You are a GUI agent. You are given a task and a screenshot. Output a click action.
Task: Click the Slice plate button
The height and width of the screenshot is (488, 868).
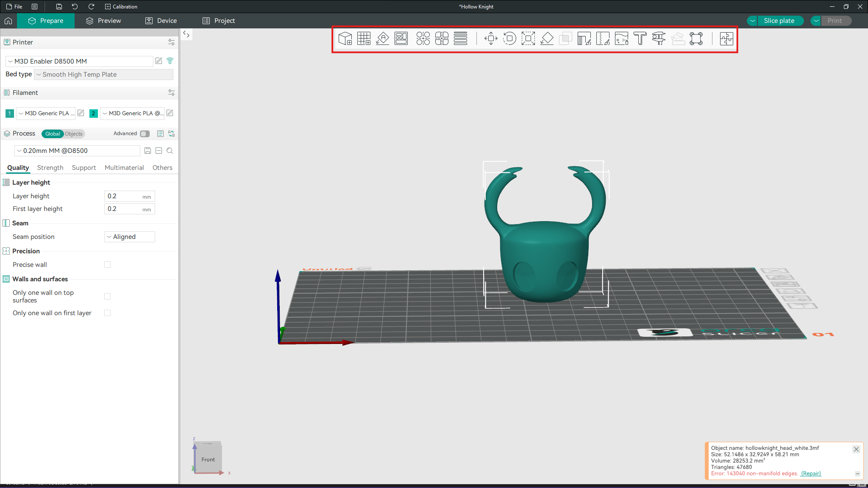point(779,21)
